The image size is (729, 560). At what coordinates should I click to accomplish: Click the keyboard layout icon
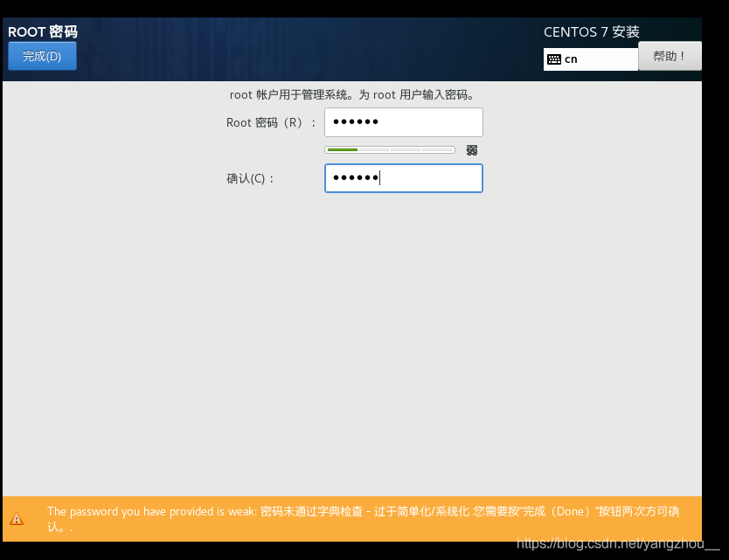553,59
